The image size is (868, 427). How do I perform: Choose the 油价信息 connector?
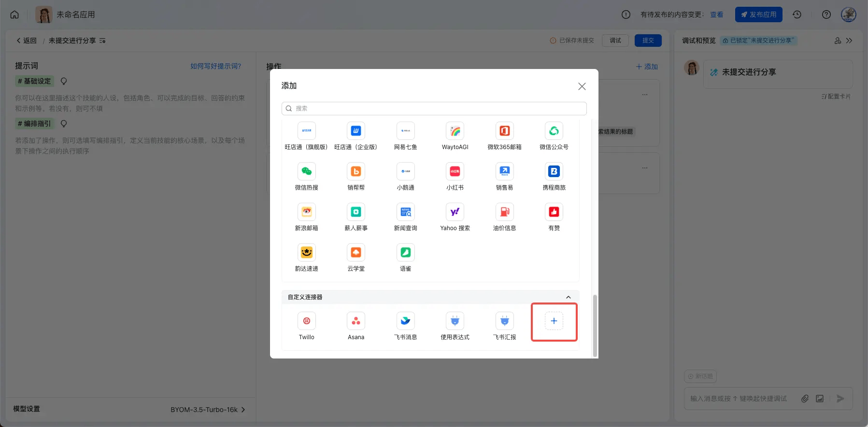tap(505, 212)
